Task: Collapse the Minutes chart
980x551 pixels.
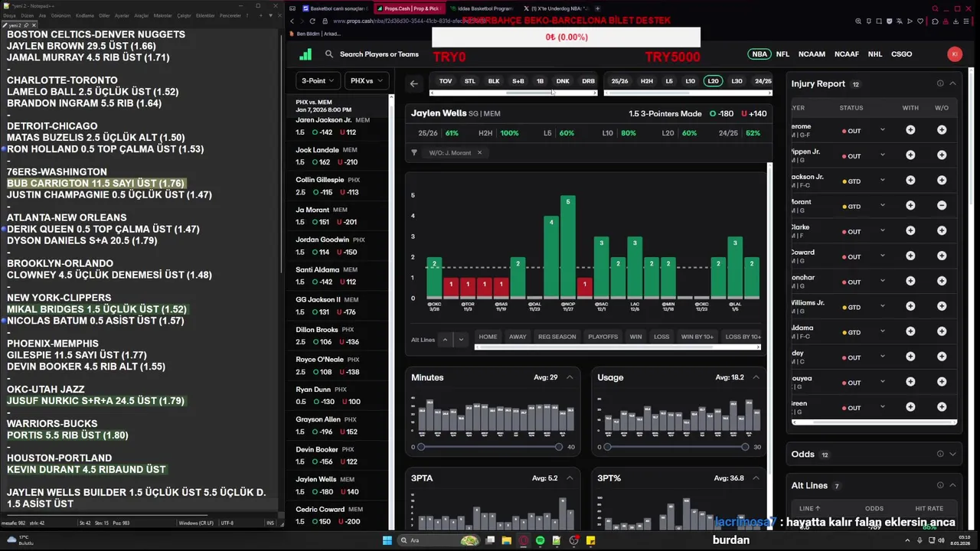Action: (x=570, y=377)
